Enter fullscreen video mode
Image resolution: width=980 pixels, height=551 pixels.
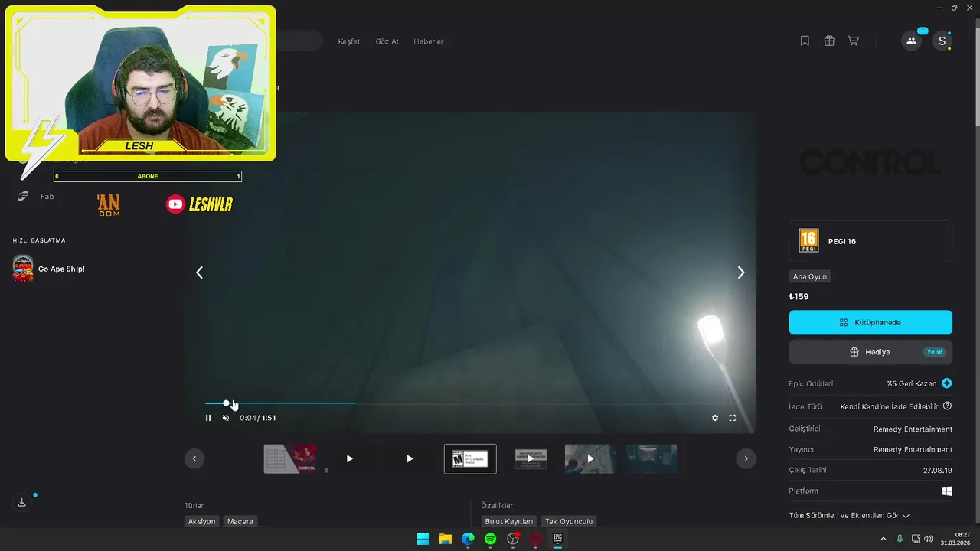click(733, 418)
